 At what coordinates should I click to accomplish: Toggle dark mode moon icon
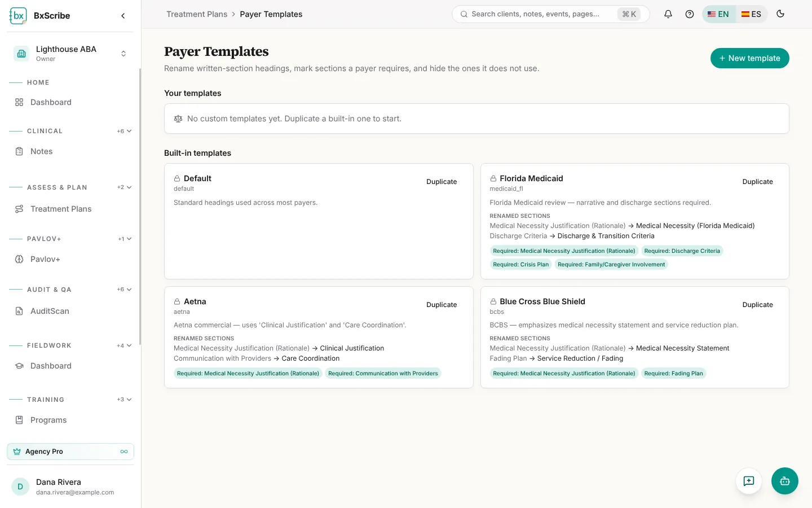[780, 14]
